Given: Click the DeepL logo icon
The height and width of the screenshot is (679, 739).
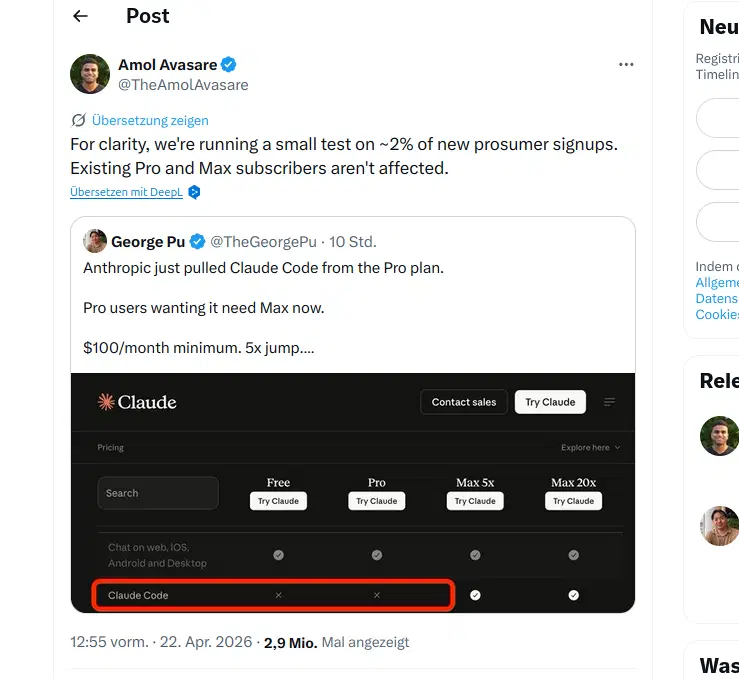Looking at the screenshot, I should pyautogui.click(x=194, y=192).
